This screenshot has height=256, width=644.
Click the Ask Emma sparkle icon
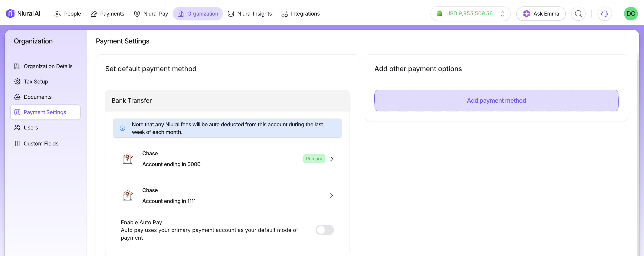pyautogui.click(x=526, y=13)
